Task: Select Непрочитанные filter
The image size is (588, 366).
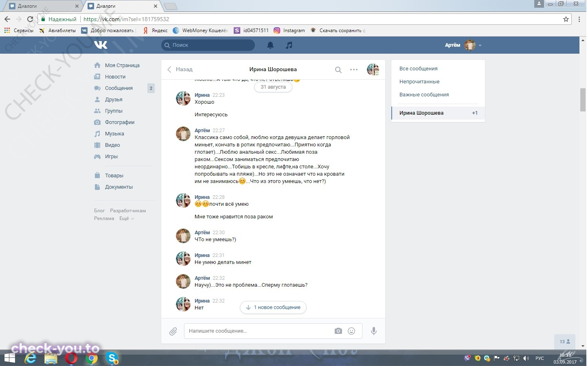Action: point(419,82)
